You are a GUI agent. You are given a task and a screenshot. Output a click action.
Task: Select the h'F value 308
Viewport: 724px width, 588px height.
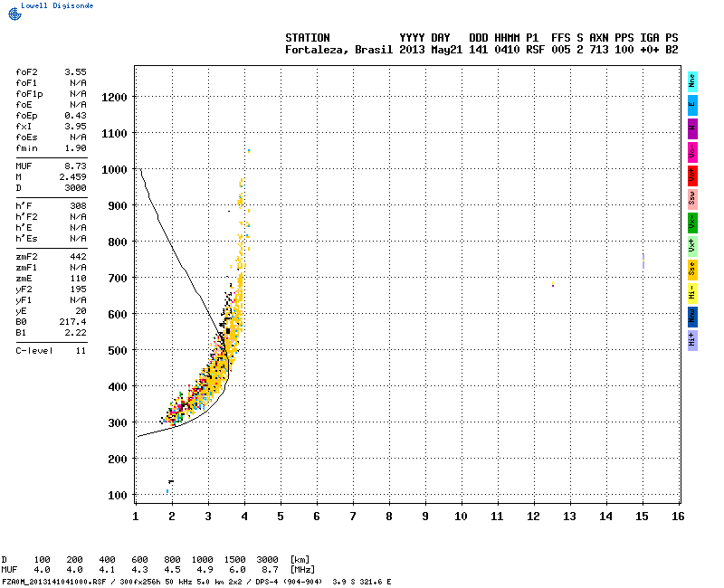pos(78,206)
